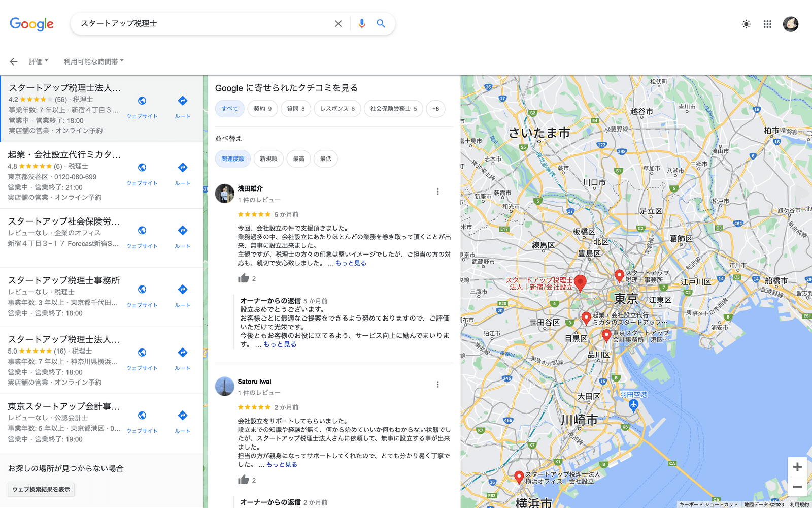
Task: Open more options for Satoru Iwai review
Action: click(437, 385)
